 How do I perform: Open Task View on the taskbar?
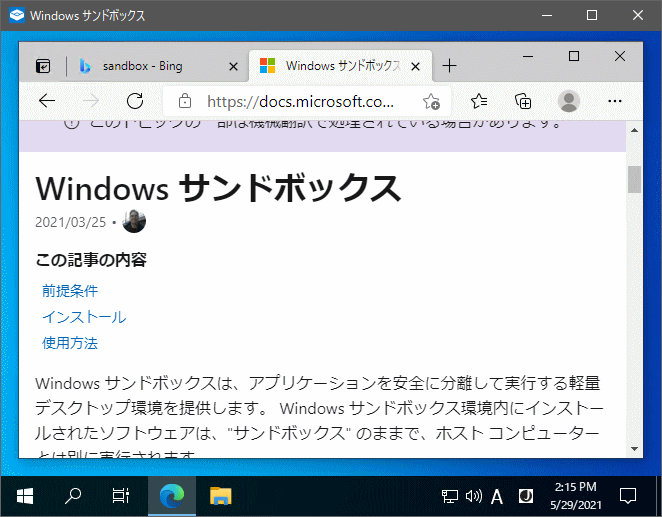coord(121,496)
